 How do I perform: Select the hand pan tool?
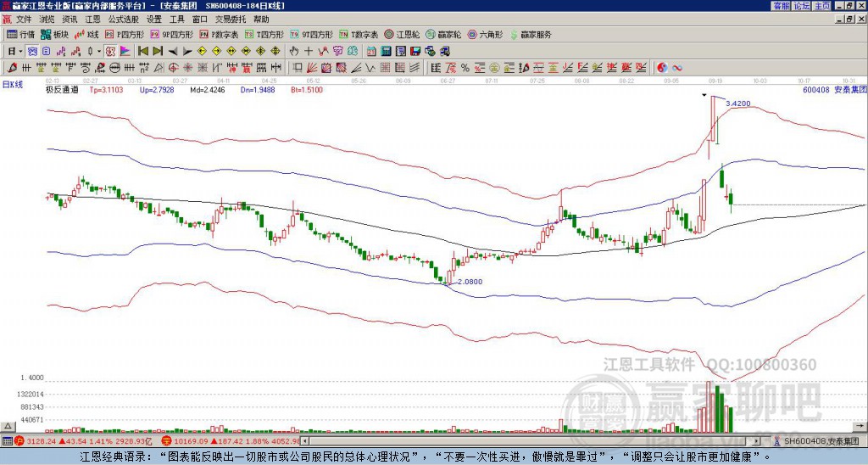coord(293,51)
